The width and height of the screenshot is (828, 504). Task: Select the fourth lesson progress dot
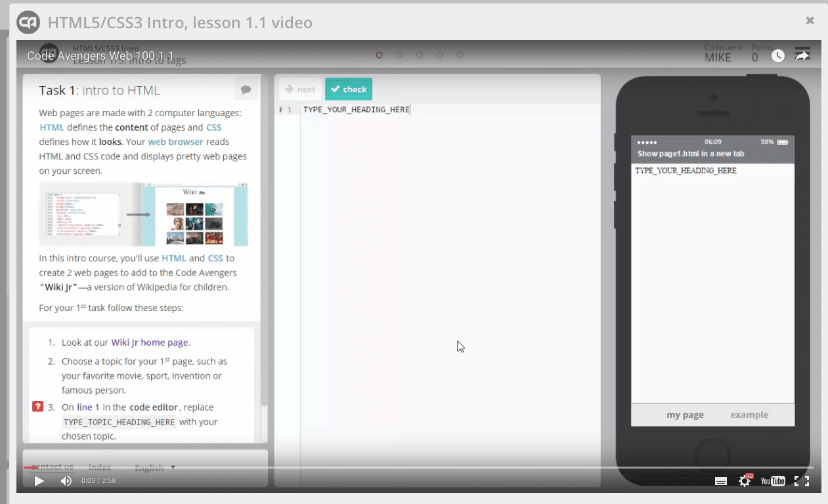[x=440, y=55]
